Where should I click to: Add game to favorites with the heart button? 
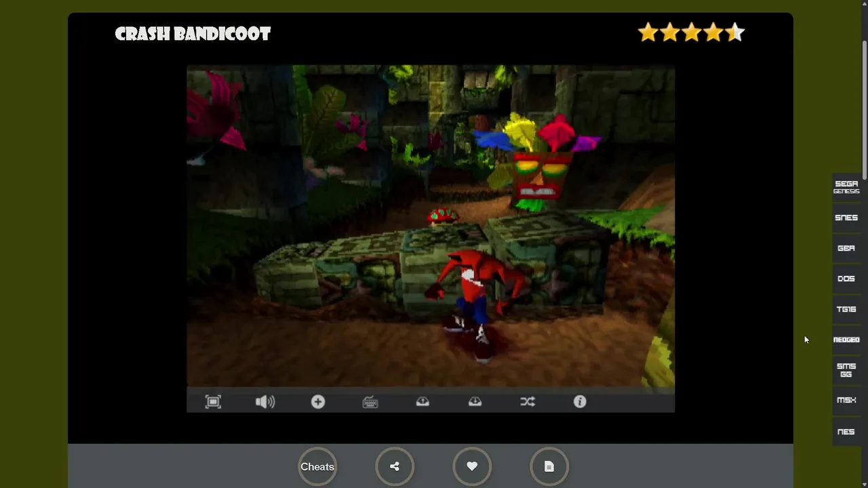[x=472, y=466]
